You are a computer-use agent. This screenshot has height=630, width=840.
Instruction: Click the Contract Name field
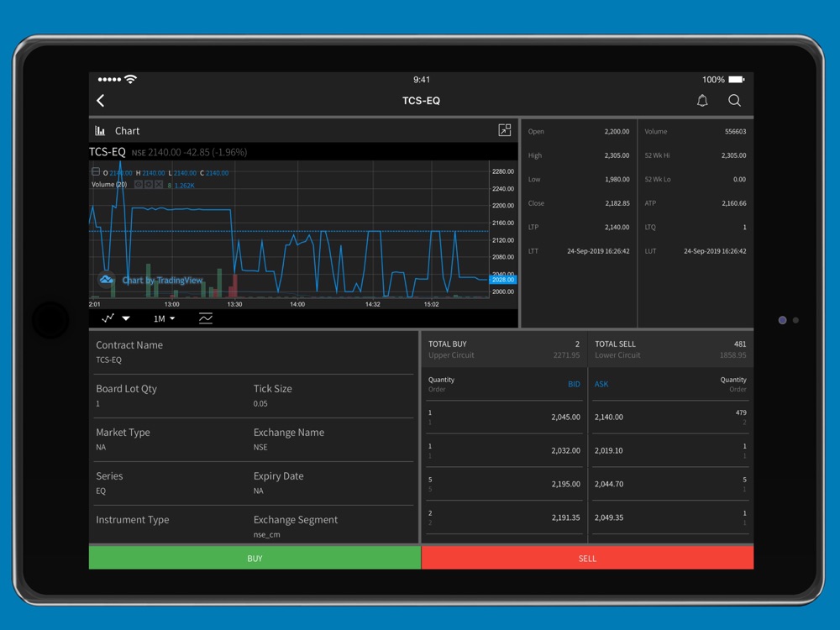(x=252, y=352)
